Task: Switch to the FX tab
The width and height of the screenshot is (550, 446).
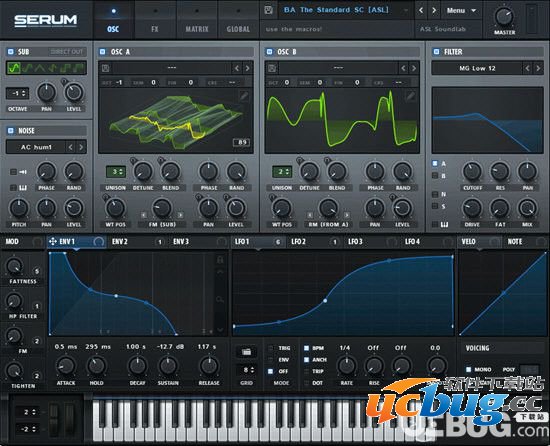Action: (155, 21)
